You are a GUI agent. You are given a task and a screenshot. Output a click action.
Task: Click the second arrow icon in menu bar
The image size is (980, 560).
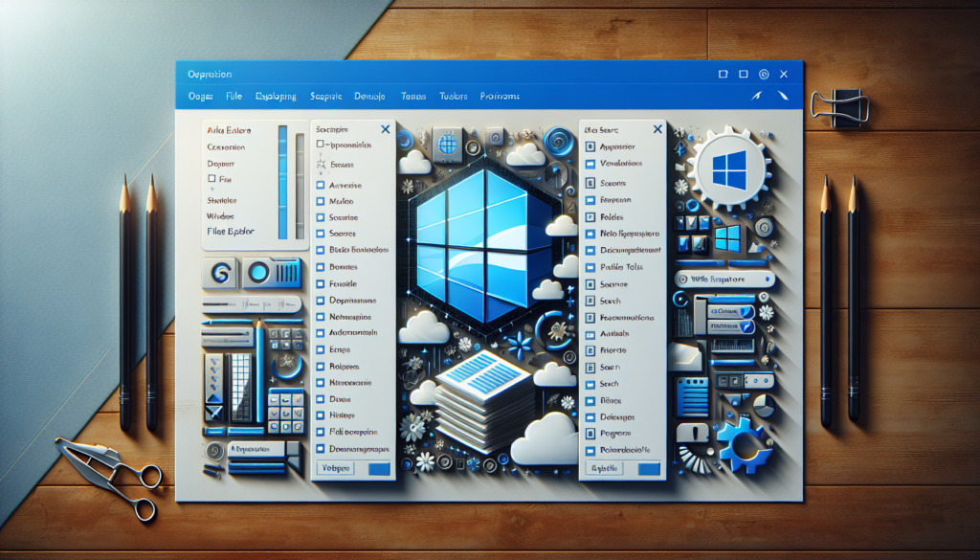[x=783, y=96]
